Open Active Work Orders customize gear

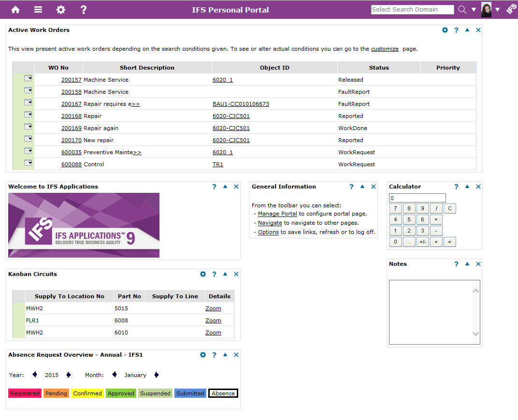445,30
